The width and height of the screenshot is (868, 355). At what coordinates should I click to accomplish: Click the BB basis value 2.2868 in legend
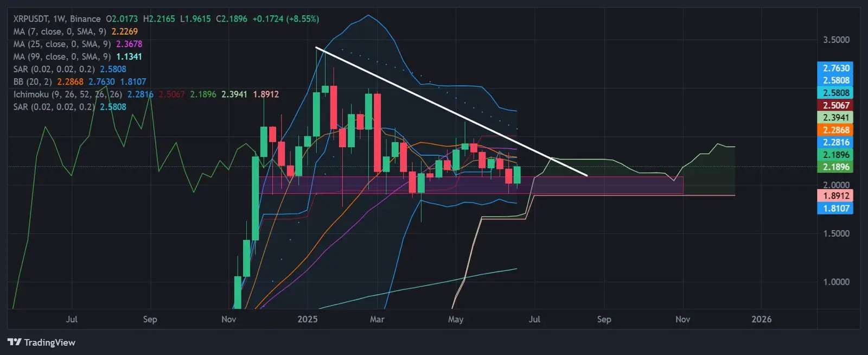coord(71,82)
